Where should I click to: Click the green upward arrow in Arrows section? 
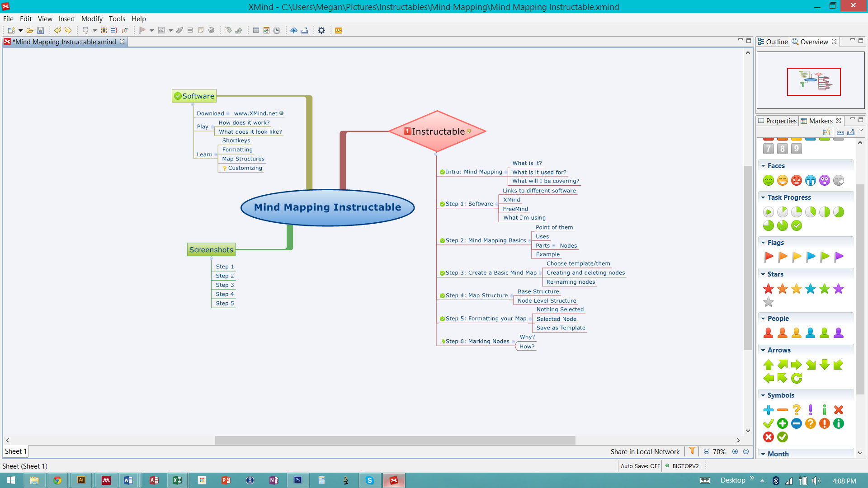[769, 364]
